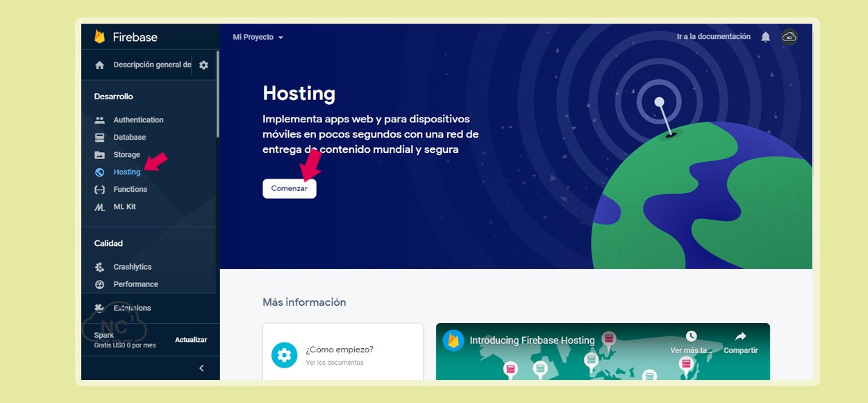Open the Mi Proyecto project dropdown
Image resolution: width=868 pixels, height=403 pixels.
coord(258,37)
